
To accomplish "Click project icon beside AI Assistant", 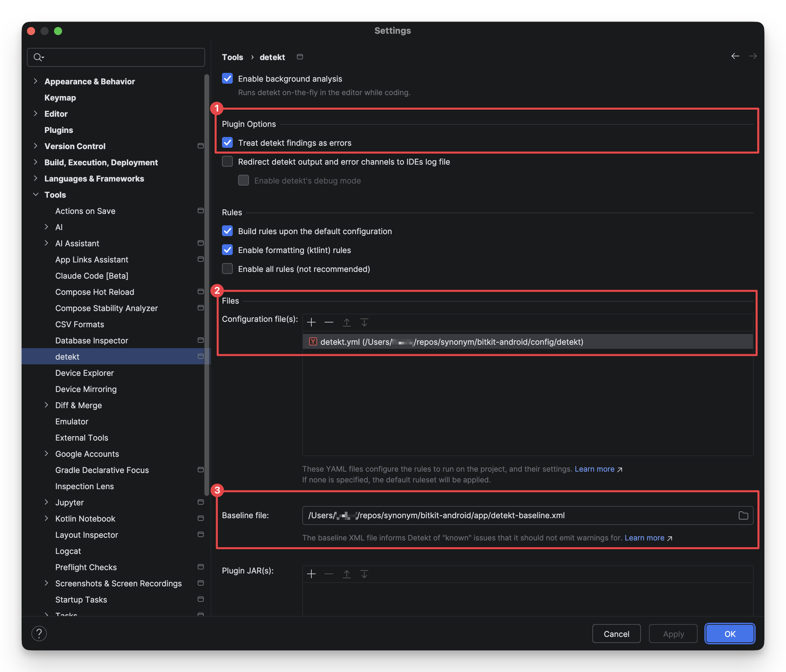I will click(x=201, y=243).
